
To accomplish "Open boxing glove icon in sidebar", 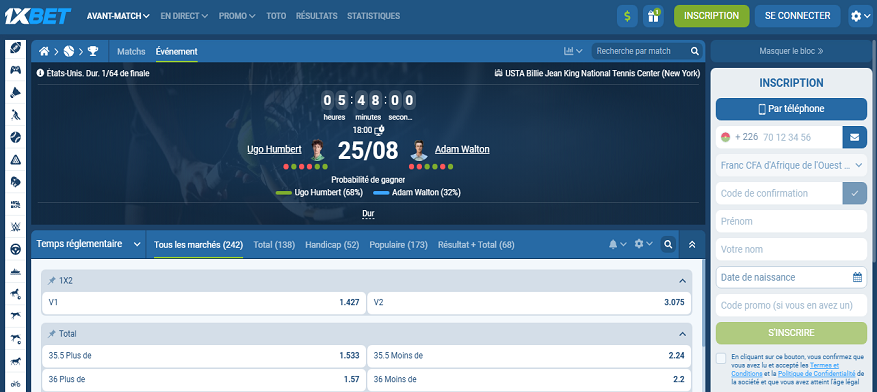I will pyautogui.click(x=16, y=182).
